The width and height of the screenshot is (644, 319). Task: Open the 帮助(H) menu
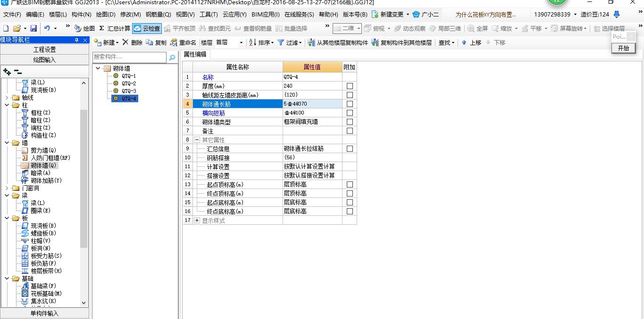coord(328,15)
